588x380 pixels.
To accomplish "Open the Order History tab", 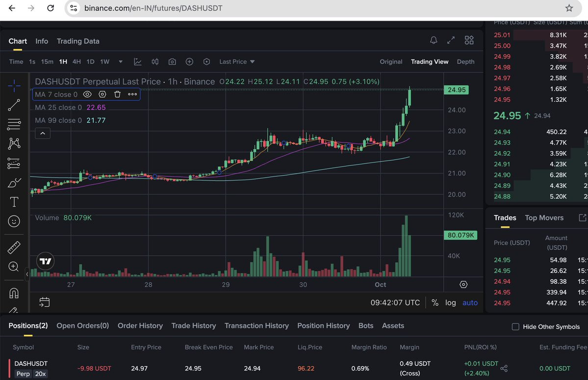I will click(x=140, y=326).
